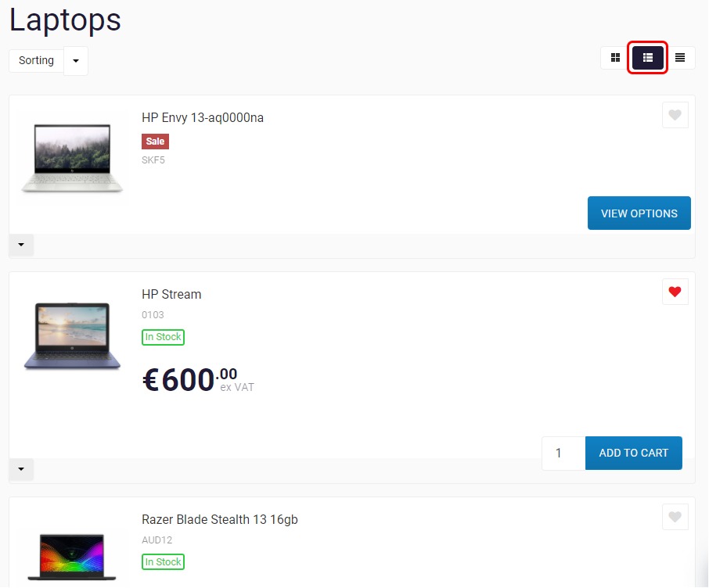The height and width of the screenshot is (588, 709).
Task: Open HP Envy 13-aq0000na product title
Action: click(203, 117)
